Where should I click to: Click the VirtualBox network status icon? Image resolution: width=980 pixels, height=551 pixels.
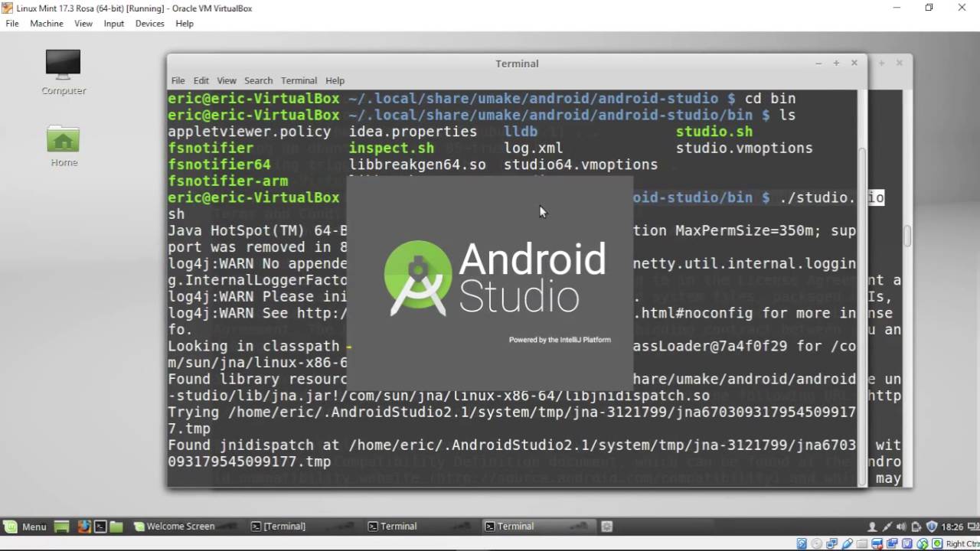click(831, 544)
